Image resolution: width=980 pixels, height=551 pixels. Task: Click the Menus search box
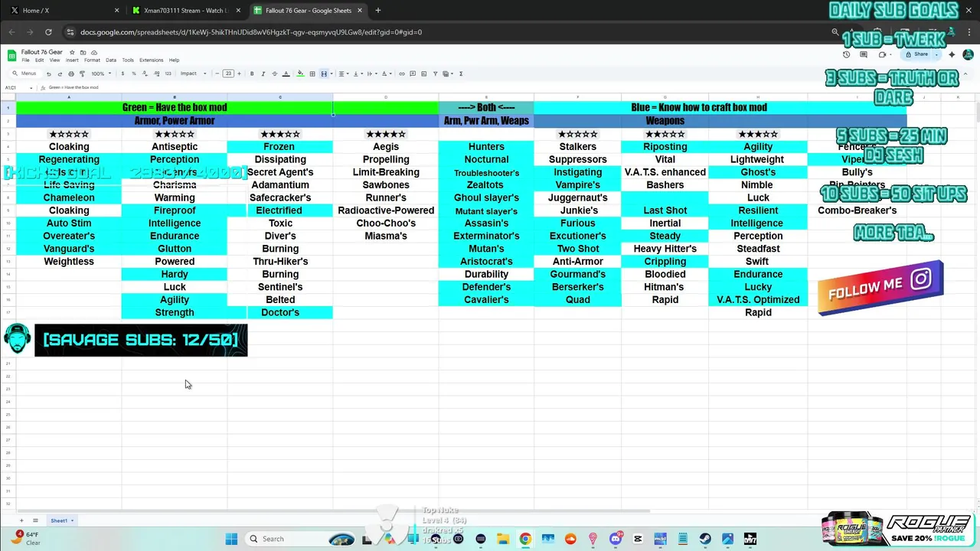pyautogui.click(x=25, y=73)
